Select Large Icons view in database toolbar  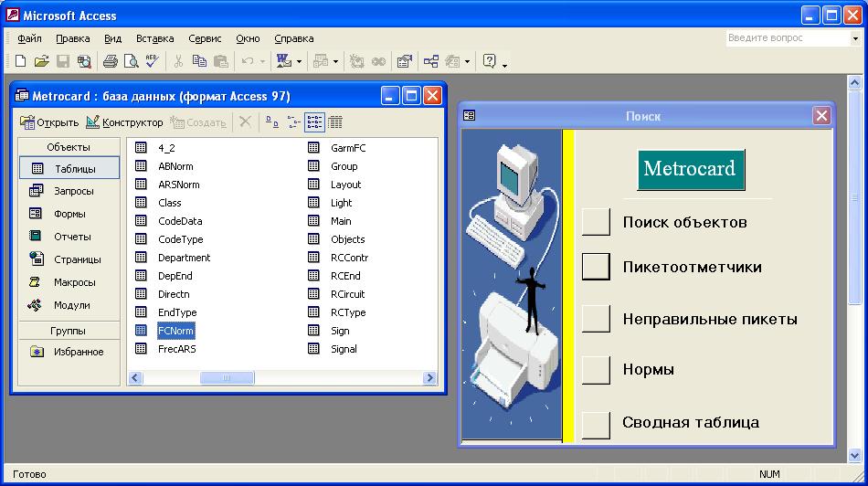(271, 121)
